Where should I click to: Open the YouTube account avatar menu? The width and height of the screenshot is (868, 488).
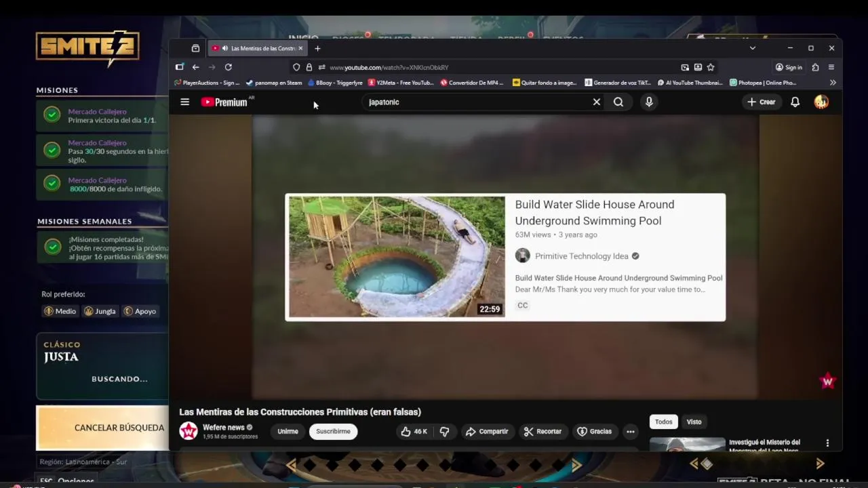click(x=821, y=102)
